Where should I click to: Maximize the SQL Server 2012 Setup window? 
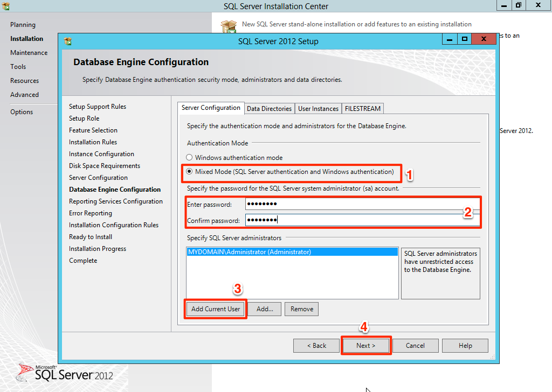(465, 39)
